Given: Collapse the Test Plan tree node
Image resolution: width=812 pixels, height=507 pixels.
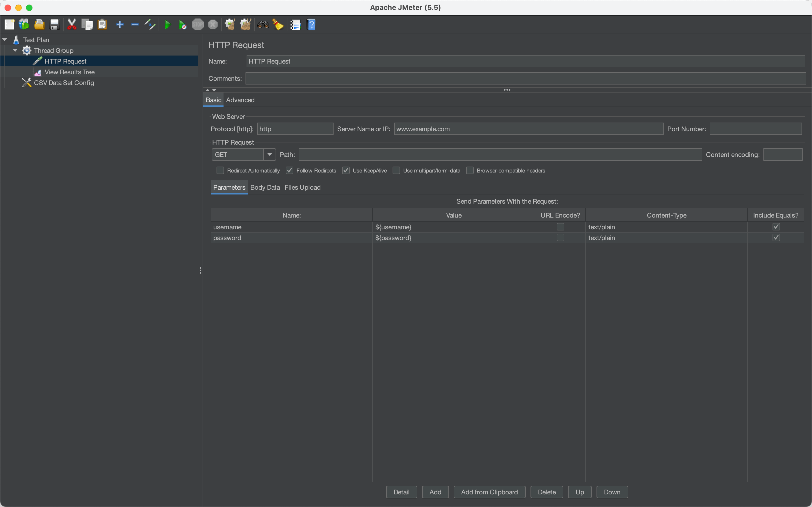Looking at the screenshot, I should 5,40.
